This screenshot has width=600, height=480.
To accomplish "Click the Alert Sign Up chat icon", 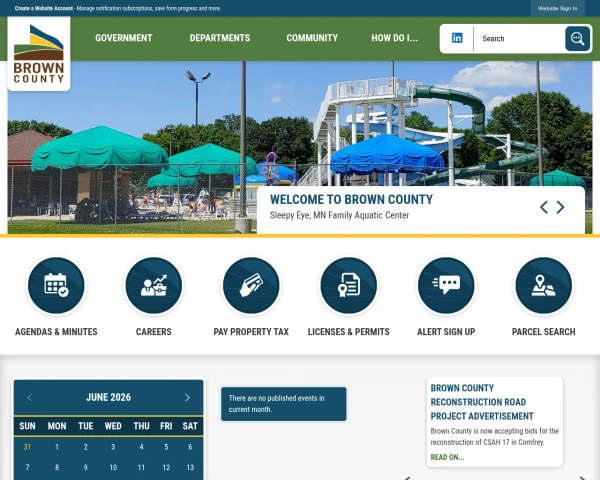I will click(x=446, y=286).
